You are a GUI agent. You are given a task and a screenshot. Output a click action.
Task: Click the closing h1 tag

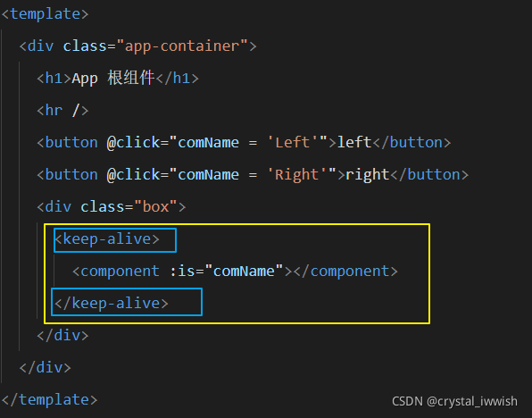177,78
